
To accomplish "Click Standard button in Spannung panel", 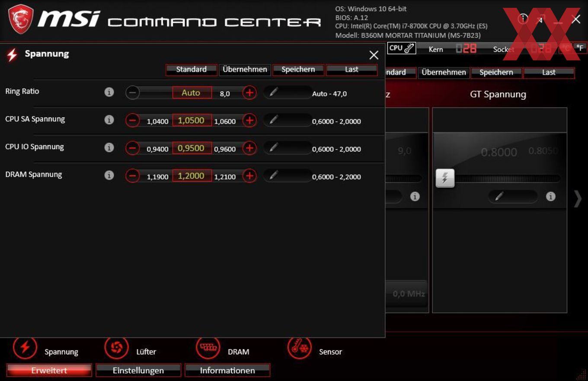I will pos(191,70).
